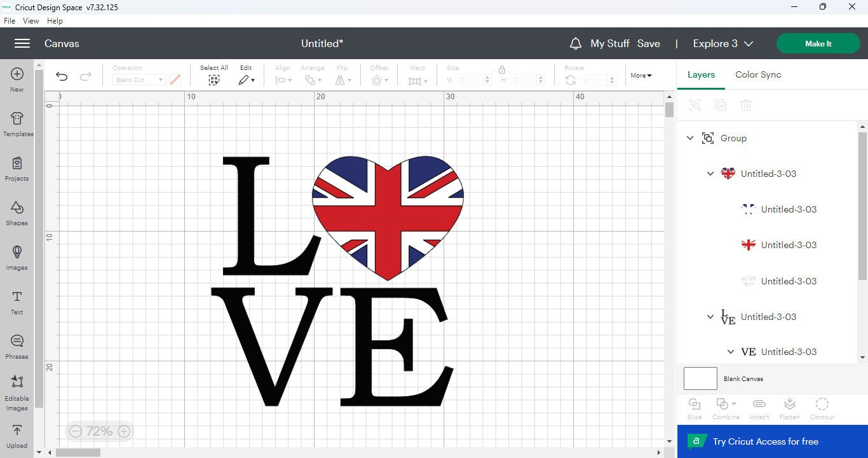Click the Attach icon

pyautogui.click(x=759, y=407)
